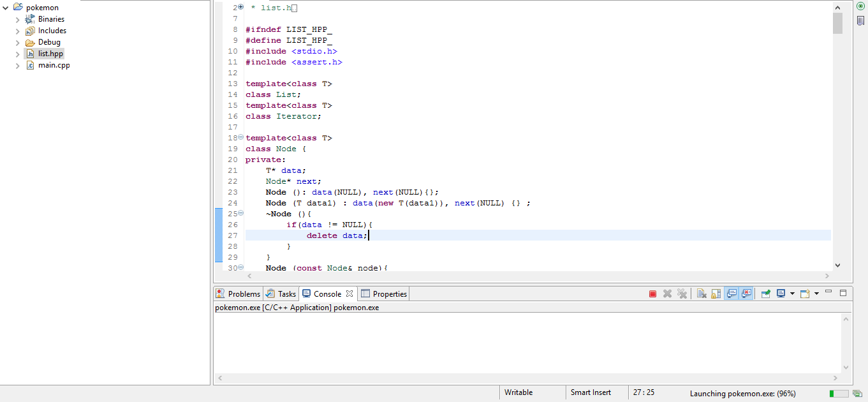Open Progress view icon in status bar
The width and height of the screenshot is (868, 402).
click(857, 394)
